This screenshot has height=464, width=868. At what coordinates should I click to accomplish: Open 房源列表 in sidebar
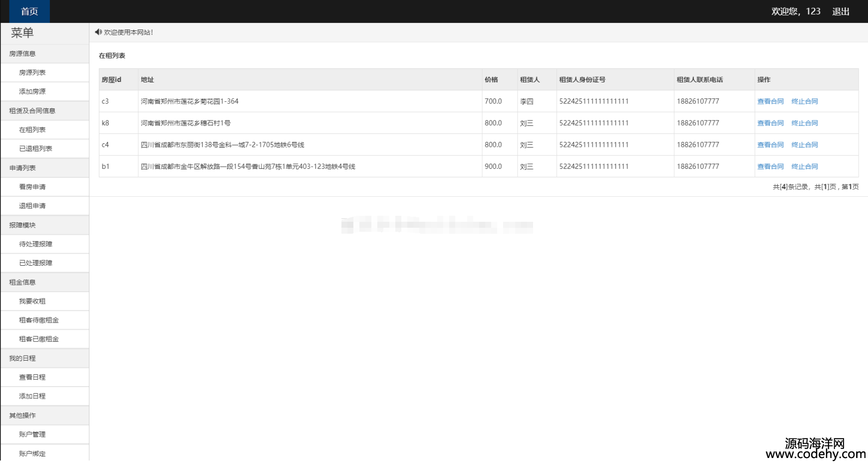point(45,72)
